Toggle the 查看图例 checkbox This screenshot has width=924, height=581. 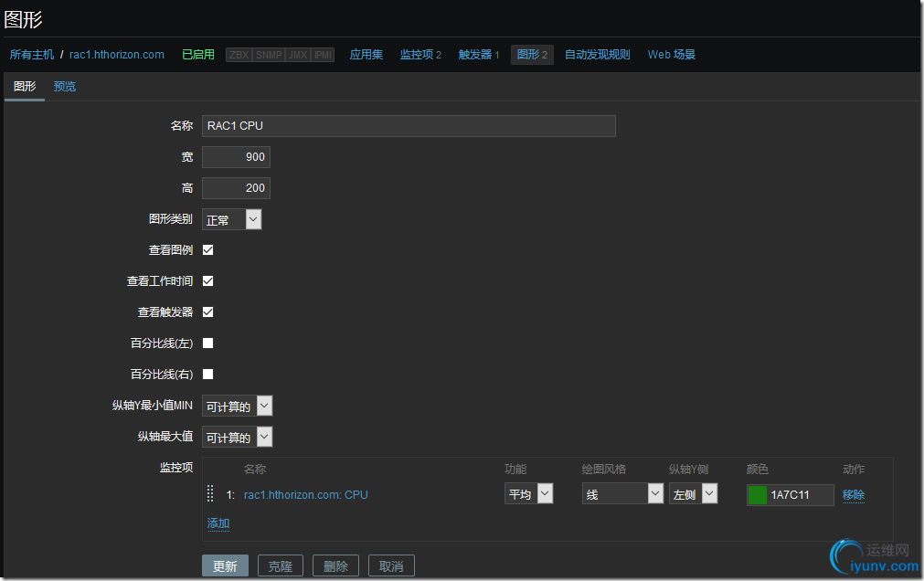point(208,249)
